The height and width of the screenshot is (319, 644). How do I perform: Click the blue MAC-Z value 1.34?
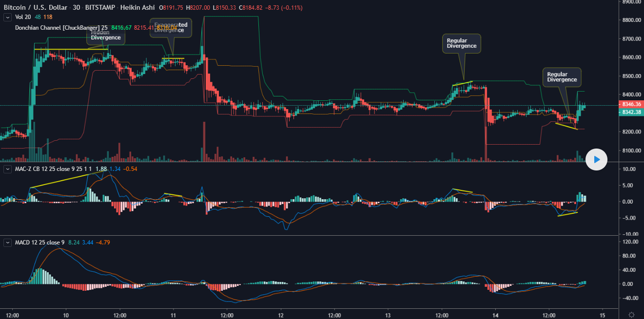[115, 169]
